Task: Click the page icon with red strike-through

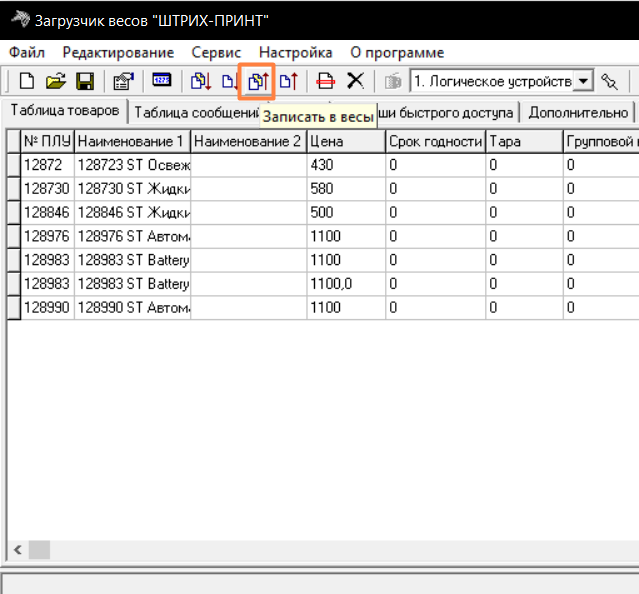Action: click(x=326, y=81)
